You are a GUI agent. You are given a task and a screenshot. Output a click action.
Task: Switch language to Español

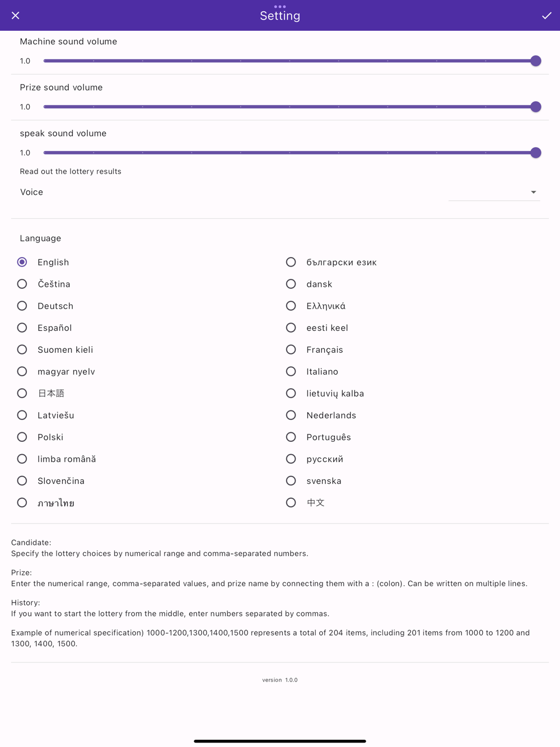22,328
